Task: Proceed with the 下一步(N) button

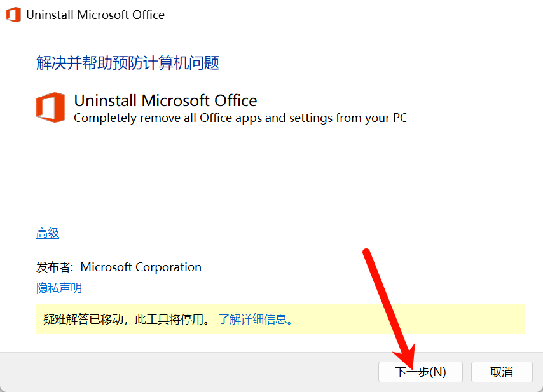Action: pos(420,372)
